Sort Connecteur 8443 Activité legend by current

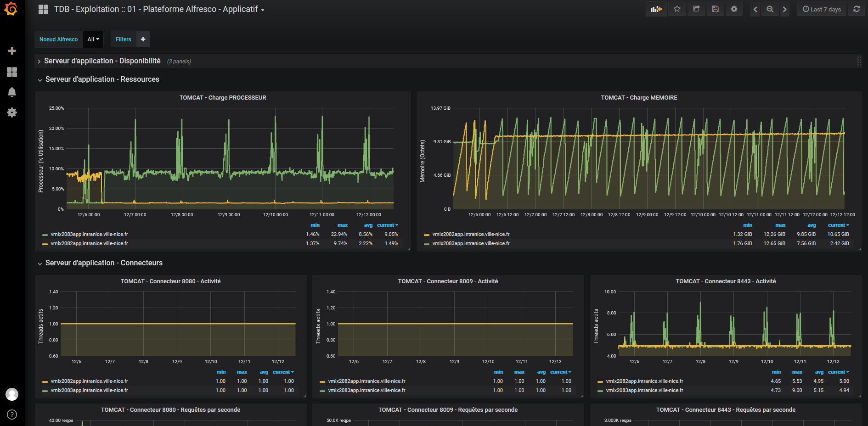[838, 372]
